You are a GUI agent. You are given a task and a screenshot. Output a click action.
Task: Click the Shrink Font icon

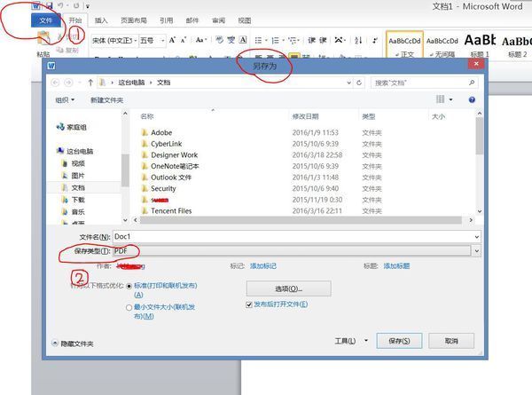point(184,40)
